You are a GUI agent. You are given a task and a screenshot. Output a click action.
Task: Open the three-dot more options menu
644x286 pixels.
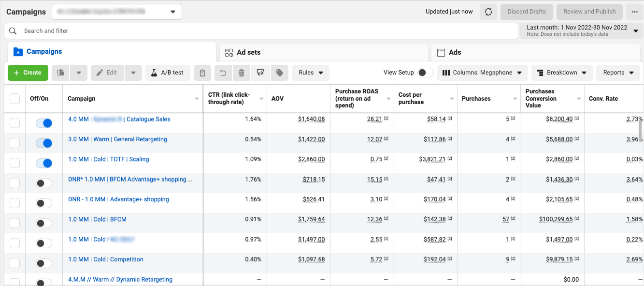point(634,12)
